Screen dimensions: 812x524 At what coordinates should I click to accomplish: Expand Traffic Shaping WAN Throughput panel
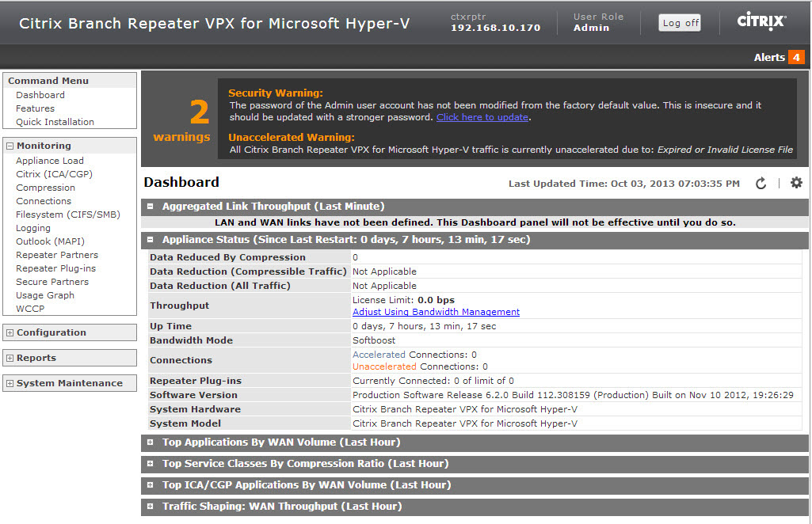[151, 507]
